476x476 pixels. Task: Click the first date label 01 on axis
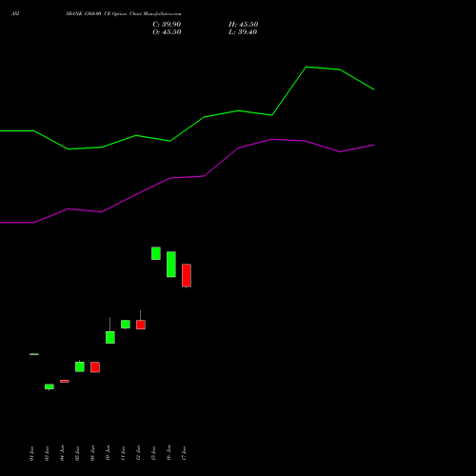[x=31, y=453]
